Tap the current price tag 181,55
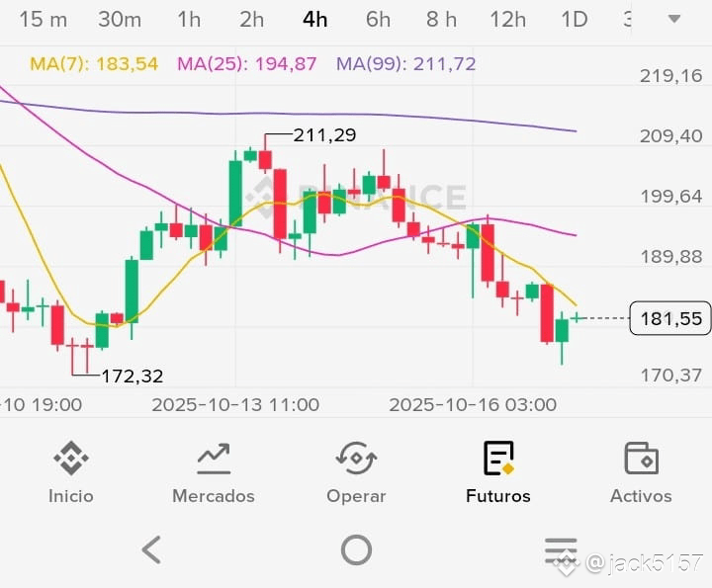The height and width of the screenshot is (588, 712). [670, 318]
